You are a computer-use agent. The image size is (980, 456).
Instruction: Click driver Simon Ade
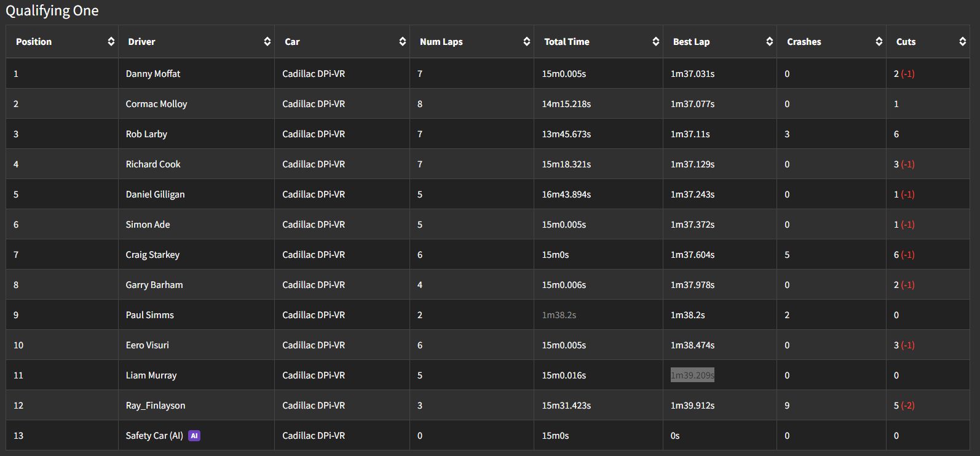click(148, 225)
